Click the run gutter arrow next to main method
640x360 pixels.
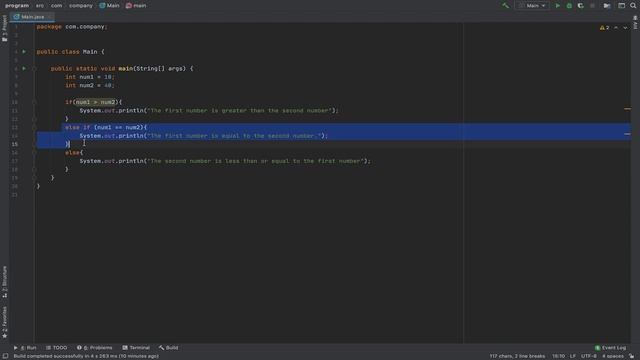(x=24, y=69)
